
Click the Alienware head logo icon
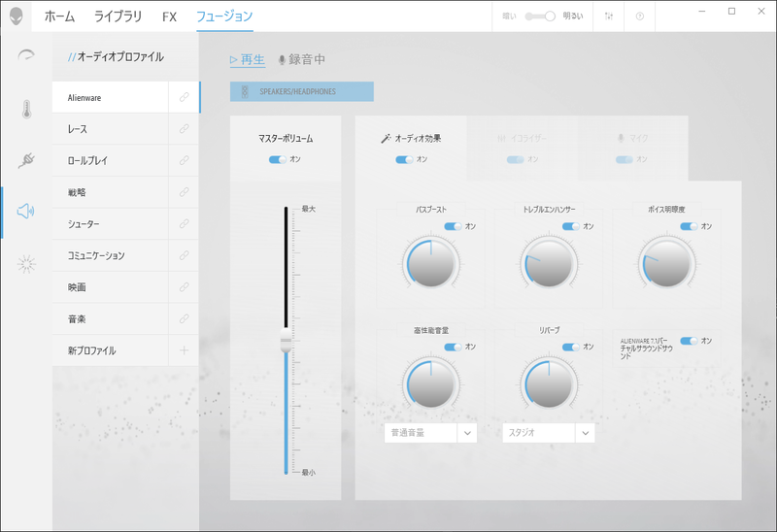17,16
